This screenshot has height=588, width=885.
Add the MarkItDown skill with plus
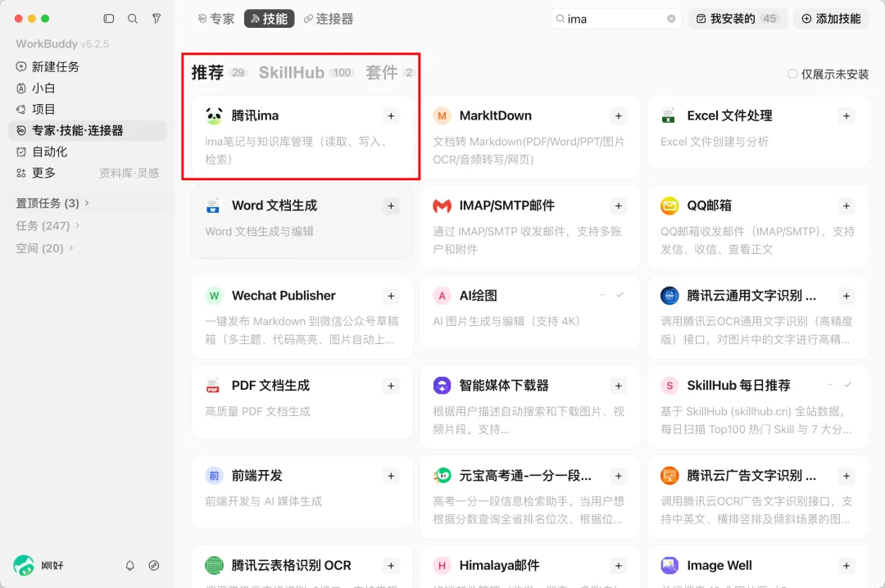click(619, 115)
